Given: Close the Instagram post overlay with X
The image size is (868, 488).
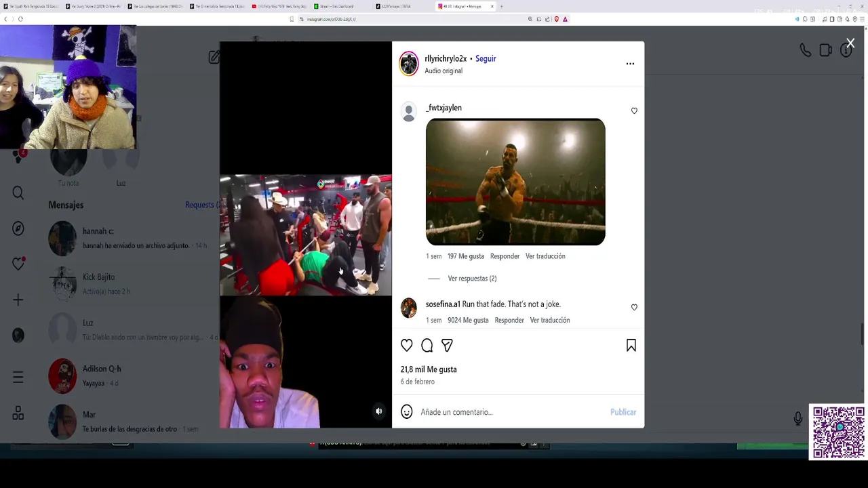Looking at the screenshot, I should pyautogui.click(x=850, y=43).
